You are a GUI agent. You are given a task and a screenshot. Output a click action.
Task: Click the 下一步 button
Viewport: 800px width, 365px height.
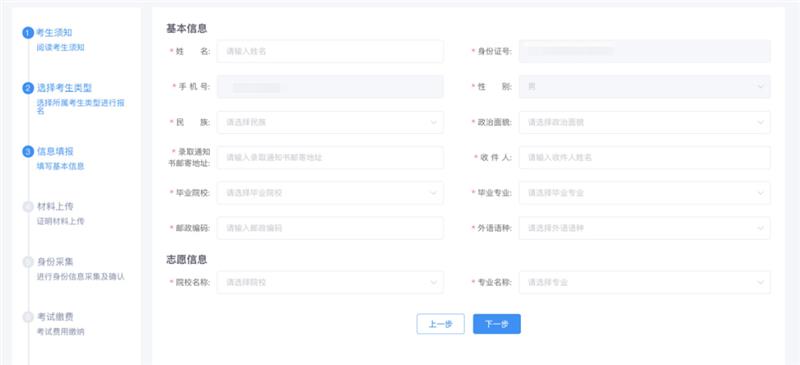497,324
